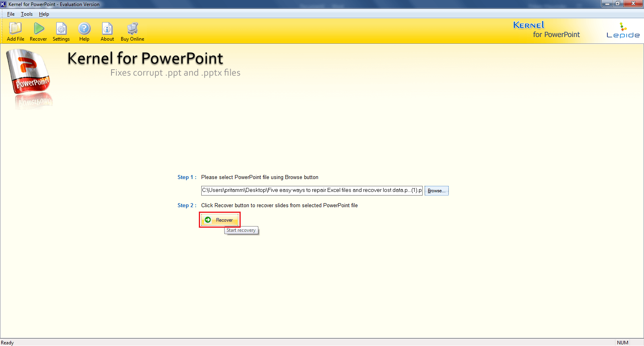Screen dimensions: 644x346
Task: Click the Add File toolbar icon
Action: click(15, 32)
